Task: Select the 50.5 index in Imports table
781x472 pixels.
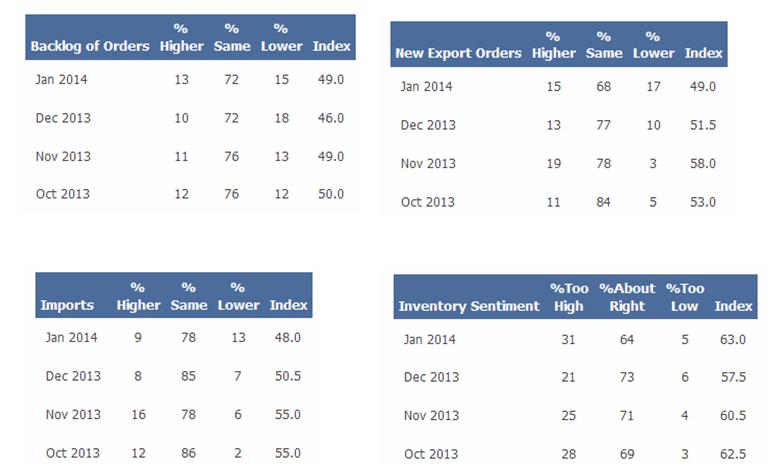Action: click(x=287, y=375)
